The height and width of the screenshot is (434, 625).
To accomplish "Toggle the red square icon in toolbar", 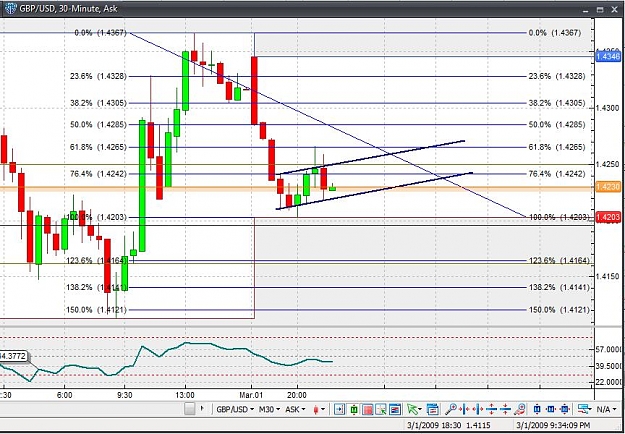I will [x=368, y=409].
